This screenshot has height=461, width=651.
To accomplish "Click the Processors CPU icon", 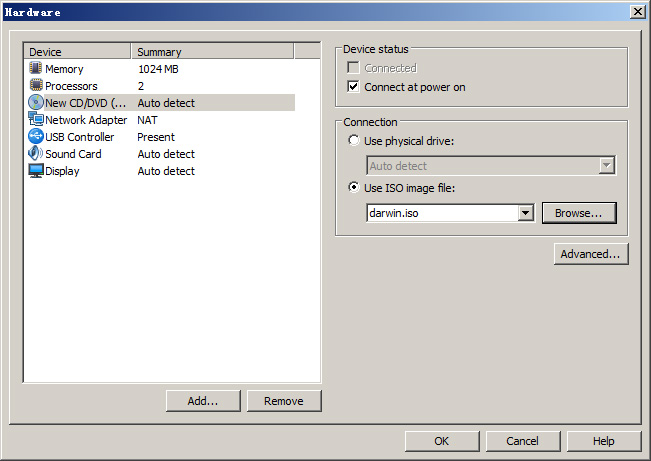I will click(36, 85).
